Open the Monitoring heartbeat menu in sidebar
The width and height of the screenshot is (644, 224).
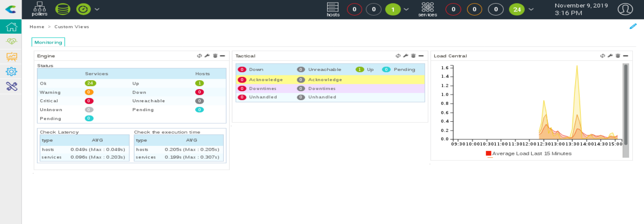(11, 41)
